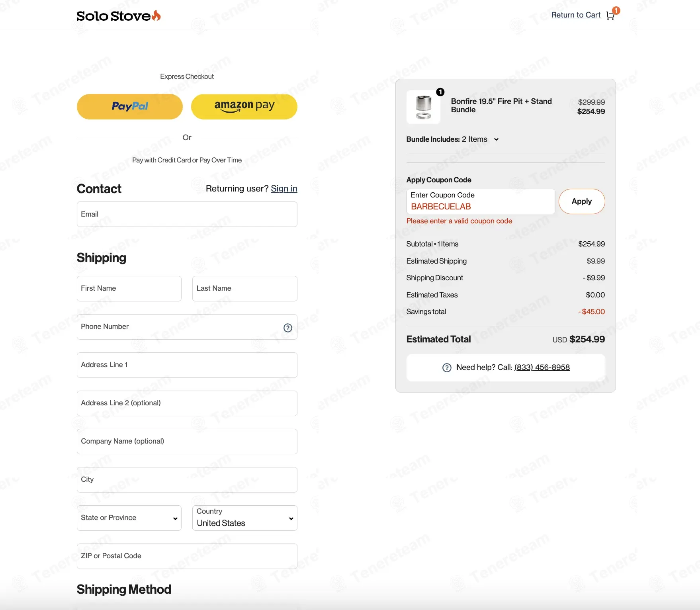
Task: Click into the coupon code field
Action: (481, 201)
